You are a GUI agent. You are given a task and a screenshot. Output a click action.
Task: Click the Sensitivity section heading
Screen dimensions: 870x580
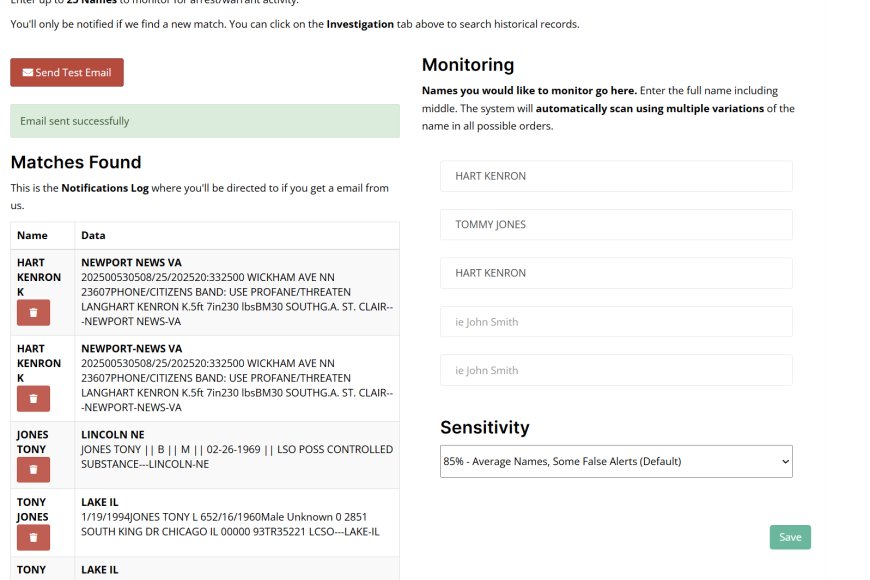tap(485, 427)
